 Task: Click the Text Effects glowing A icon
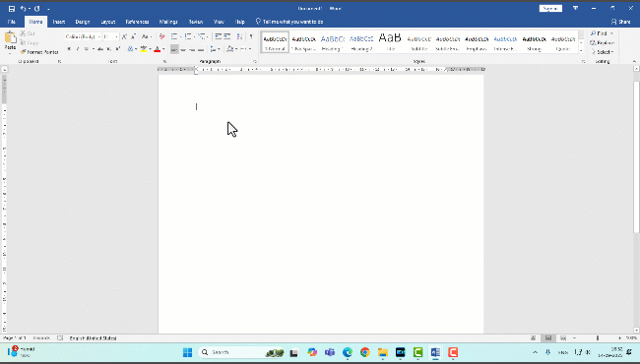[x=130, y=49]
